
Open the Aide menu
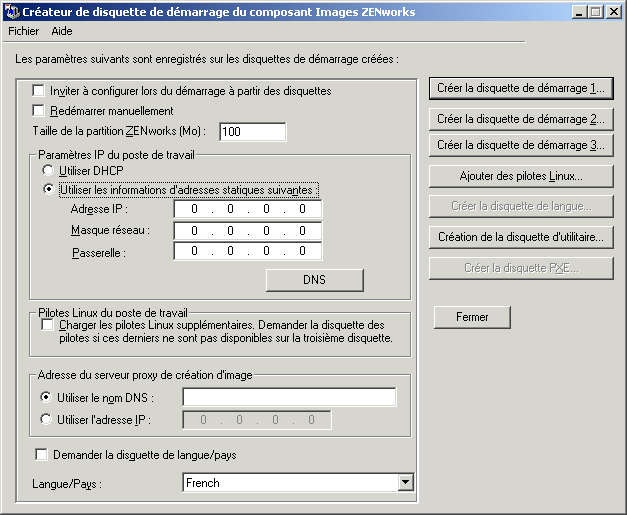tap(62, 31)
